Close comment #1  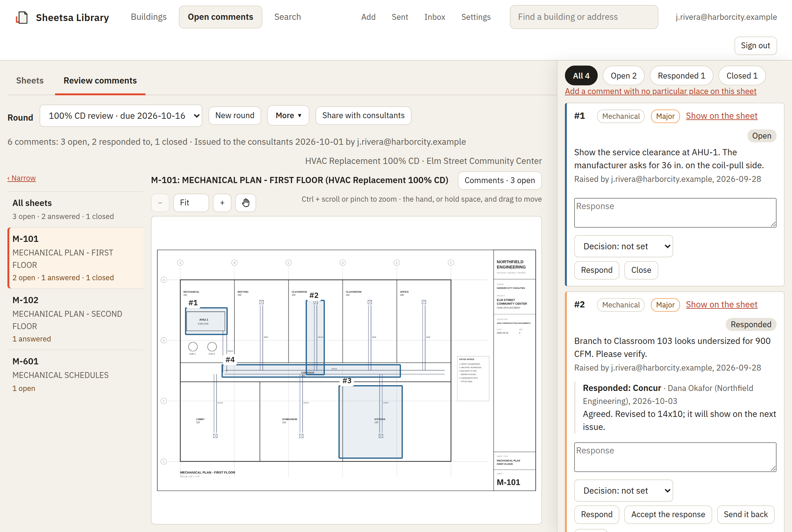pyautogui.click(x=641, y=270)
